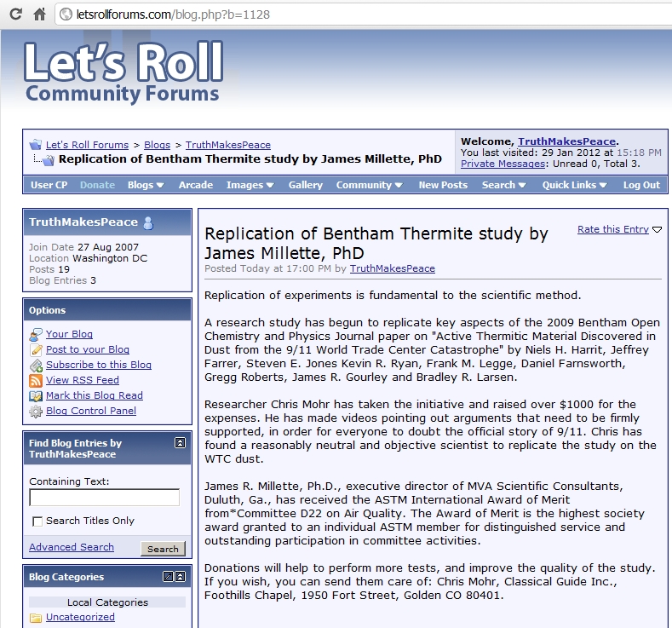The height and width of the screenshot is (628, 672).
Task: Click the edit Blog Categories pencil icon
Action: (169, 577)
